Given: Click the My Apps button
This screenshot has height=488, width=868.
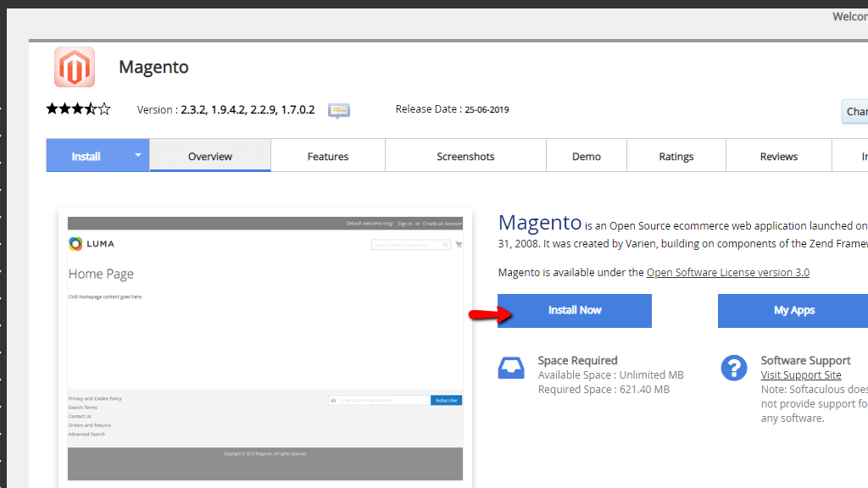Looking at the screenshot, I should [793, 310].
